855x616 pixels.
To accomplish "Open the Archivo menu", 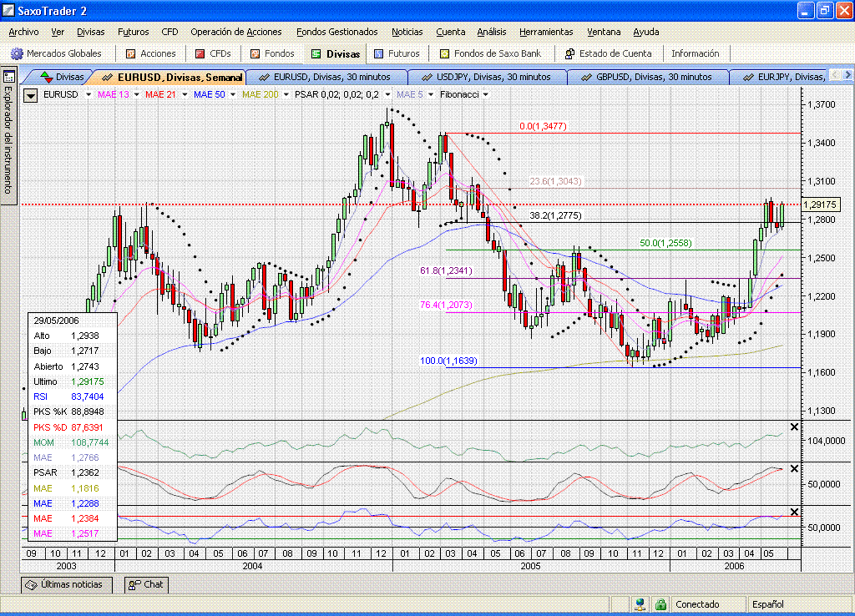I will click(x=23, y=33).
